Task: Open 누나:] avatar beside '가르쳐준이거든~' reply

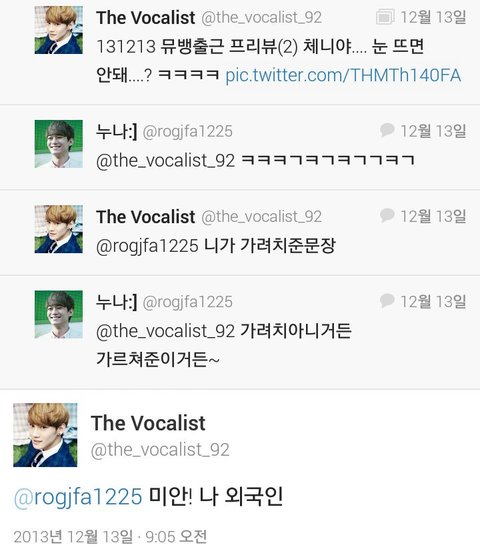Action: click(x=59, y=314)
